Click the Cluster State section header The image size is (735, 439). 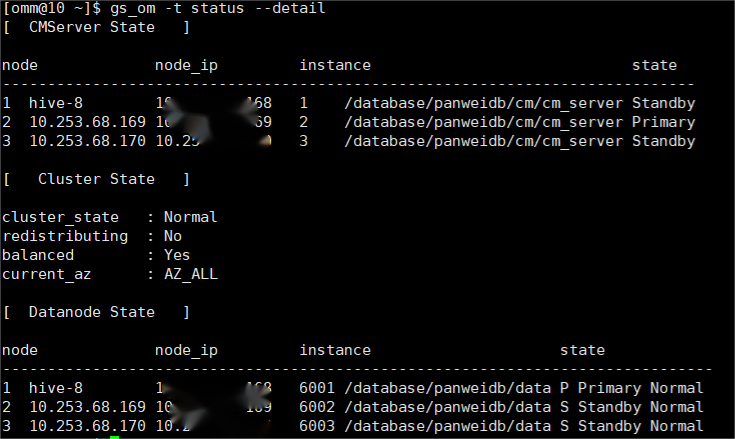click(96, 179)
